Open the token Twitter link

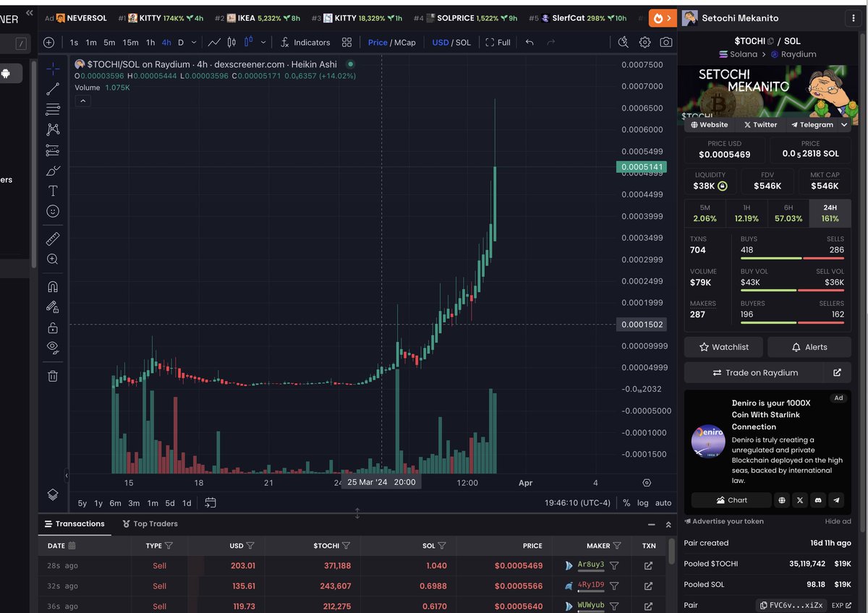pyautogui.click(x=760, y=124)
